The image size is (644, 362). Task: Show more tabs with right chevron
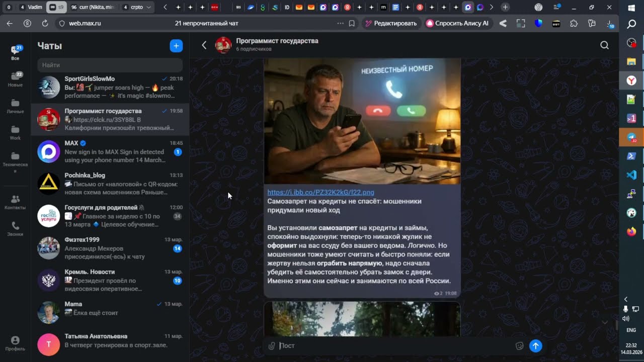click(x=492, y=8)
